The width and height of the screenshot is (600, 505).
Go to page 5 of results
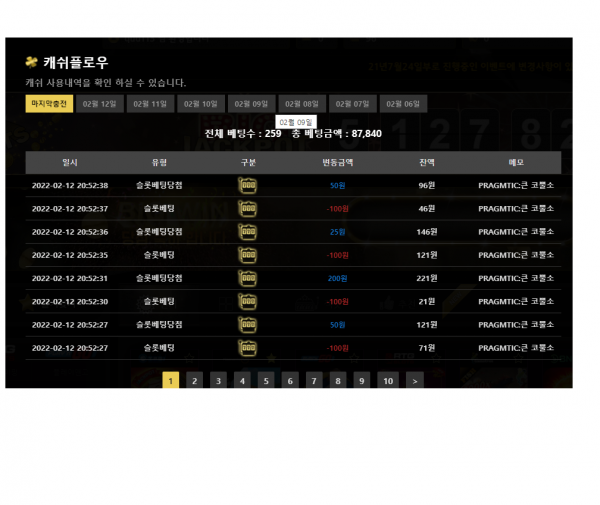[266, 380]
